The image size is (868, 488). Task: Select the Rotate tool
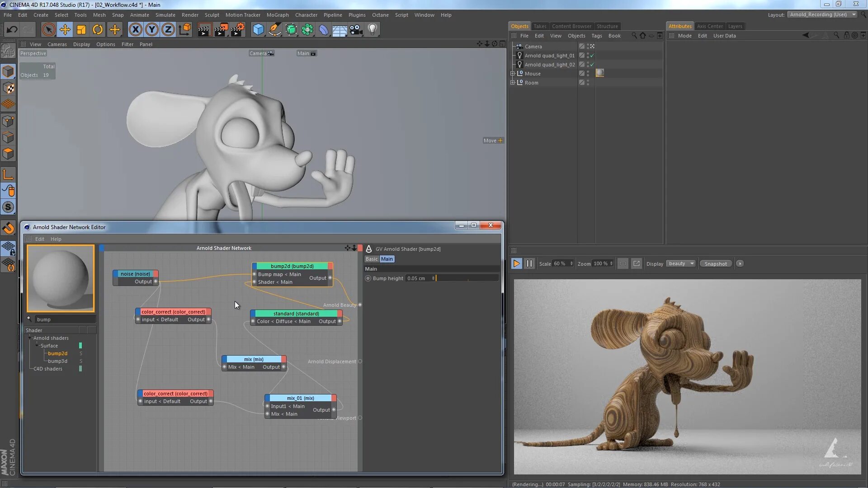(x=98, y=30)
